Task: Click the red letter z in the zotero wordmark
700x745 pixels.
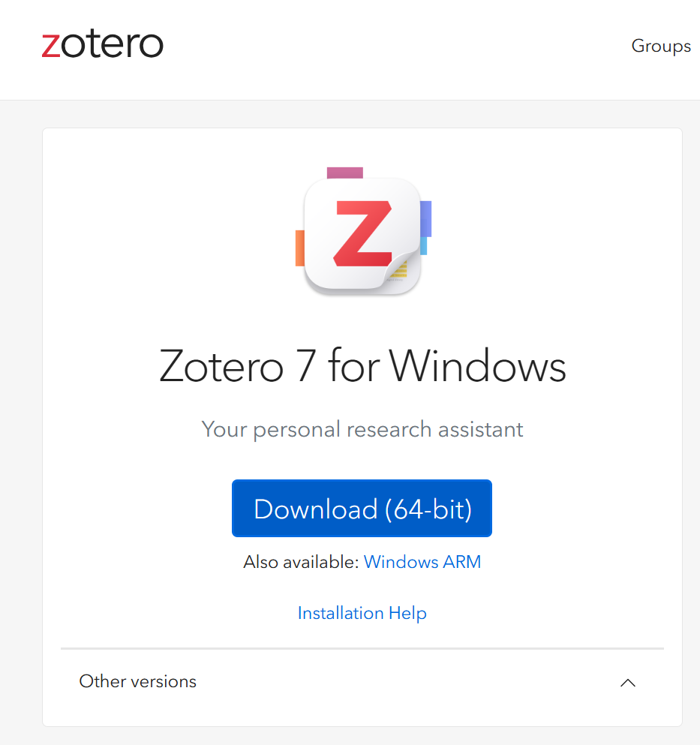Action: [53, 45]
